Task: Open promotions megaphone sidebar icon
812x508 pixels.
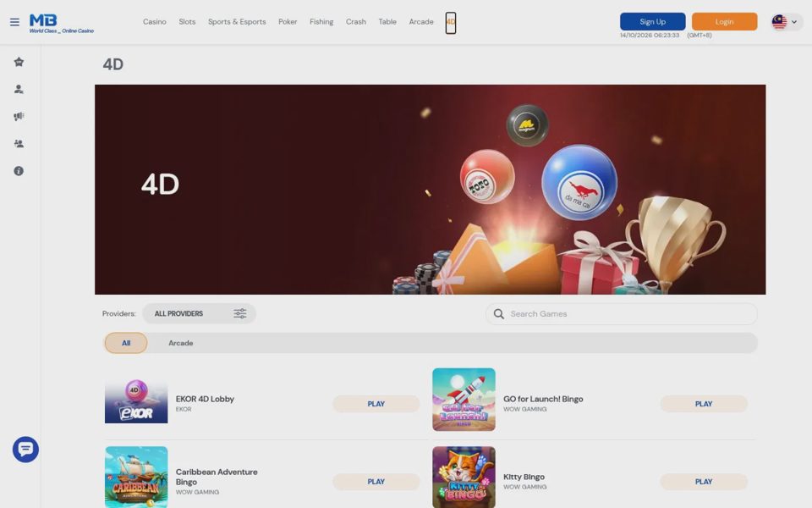Action: [x=19, y=117]
